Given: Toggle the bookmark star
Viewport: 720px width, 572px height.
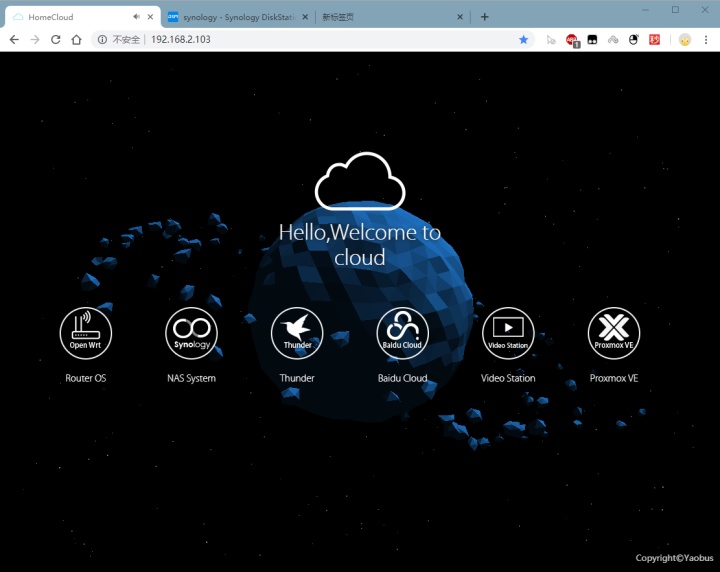Looking at the screenshot, I should click(523, 39).
